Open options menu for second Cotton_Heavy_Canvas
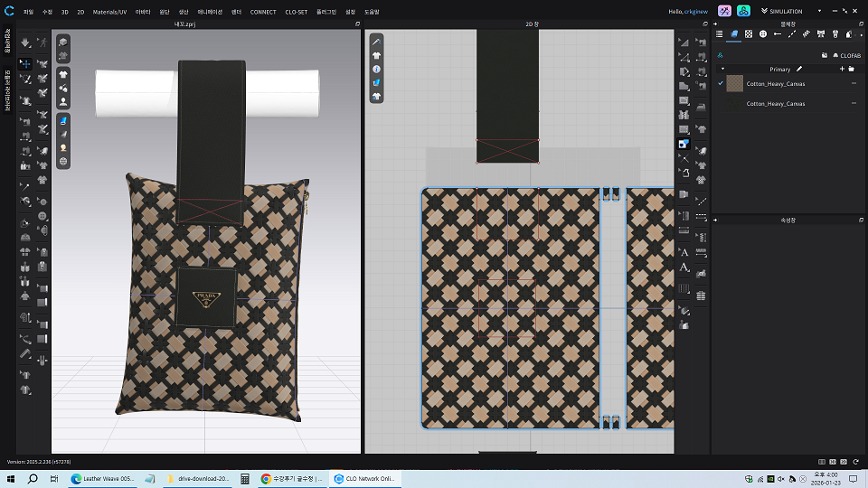The image size is (868, 488). point(854,104)
